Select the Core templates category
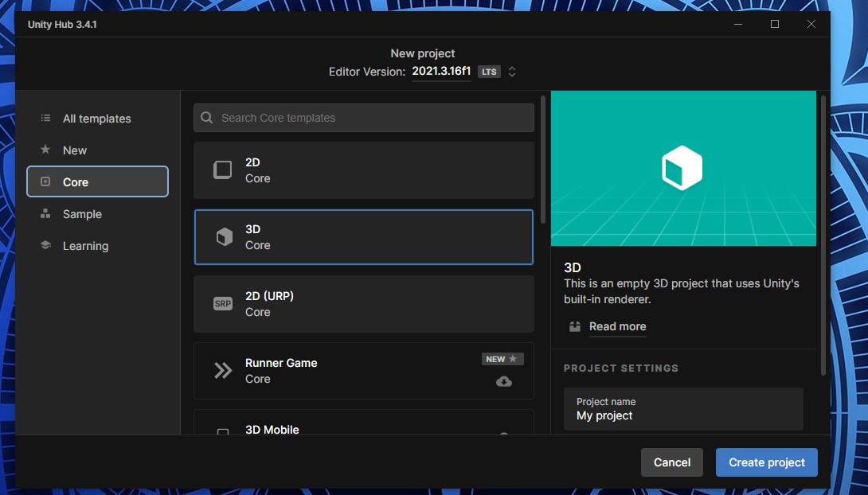The height and width of the screenshot is (495, 868). click(x=97, y=182)
